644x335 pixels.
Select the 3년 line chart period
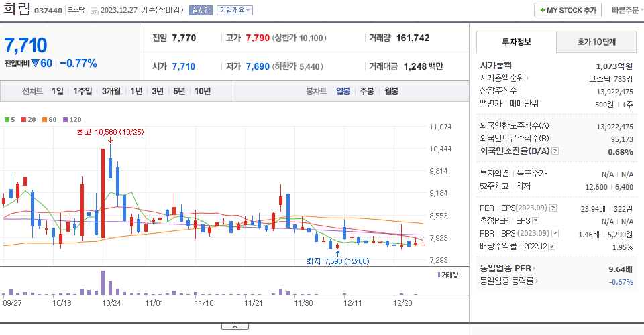(158, 91)
